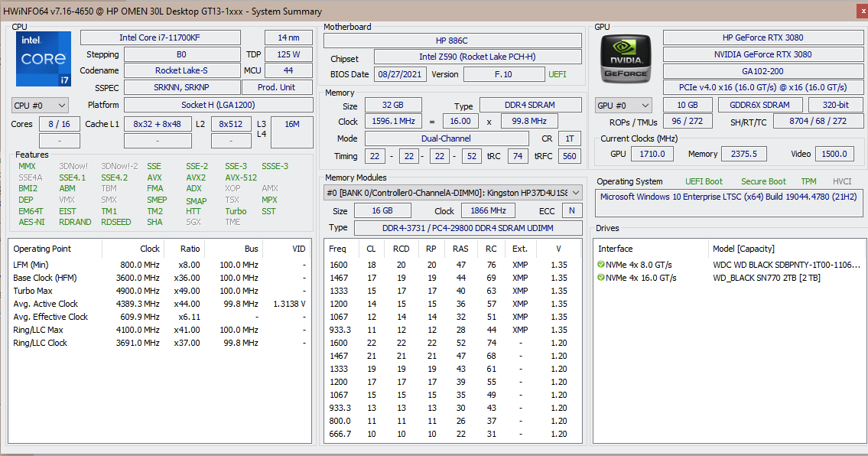Click the SSE4.2 feature label
This screenshot has width=868, height=456.
[115, 178]
